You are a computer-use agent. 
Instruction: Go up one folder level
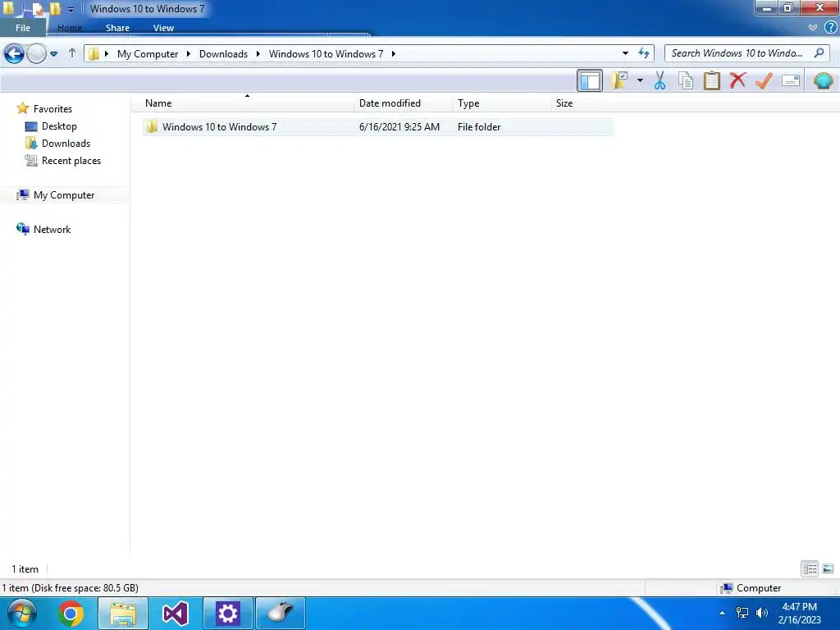click(x=72, y=53)
